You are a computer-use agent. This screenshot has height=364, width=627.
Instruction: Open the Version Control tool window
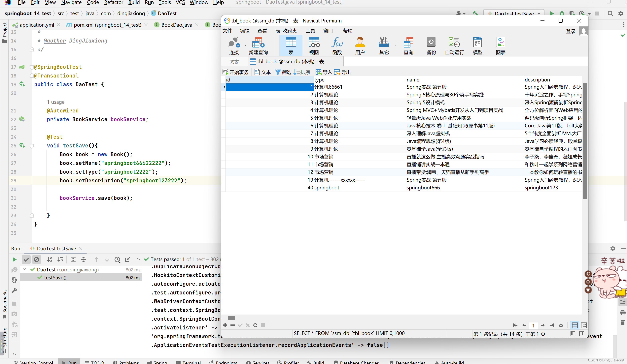33,362
